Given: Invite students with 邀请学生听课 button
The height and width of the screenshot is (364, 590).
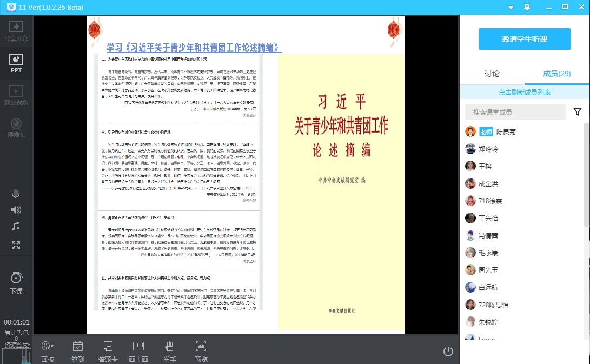Looking at the screenshot, I should tap(524, 39).
